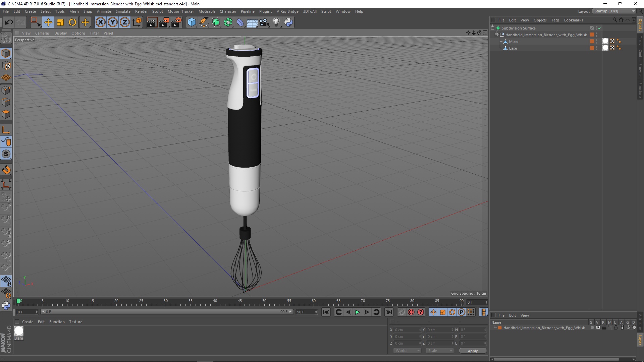Switch to Model mode in left sidebar
Image resolution: width=644 pixels, height=362 pixels.
(x=6, y=54)
